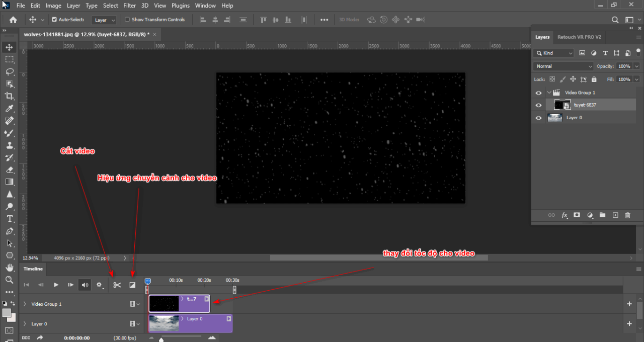This screenshot has width=644, height=342.
Task: Uncheck the Auto-Select checkbox
Action: (x=54, y=20)
